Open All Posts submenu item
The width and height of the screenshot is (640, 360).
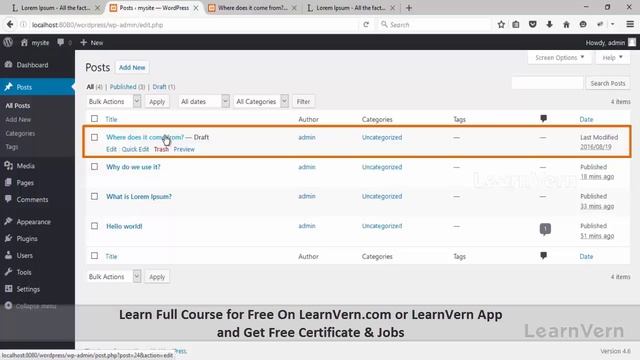(x=18, y=106)
